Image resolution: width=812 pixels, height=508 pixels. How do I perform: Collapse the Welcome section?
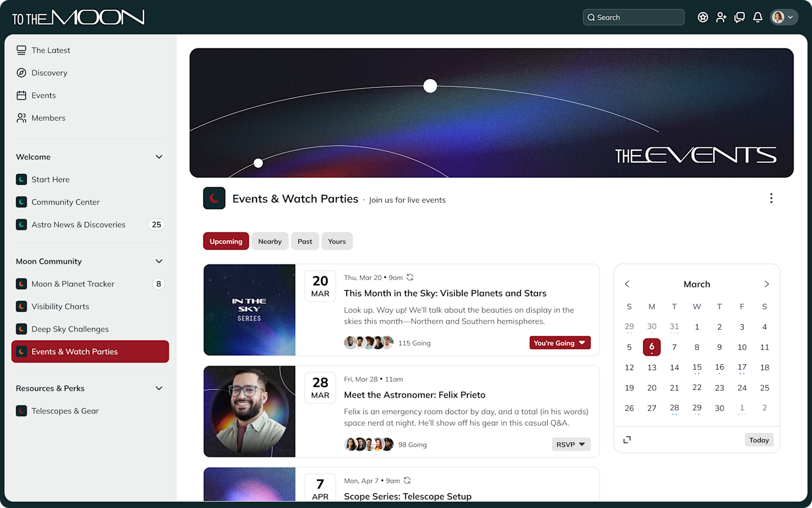coord(159,157)
